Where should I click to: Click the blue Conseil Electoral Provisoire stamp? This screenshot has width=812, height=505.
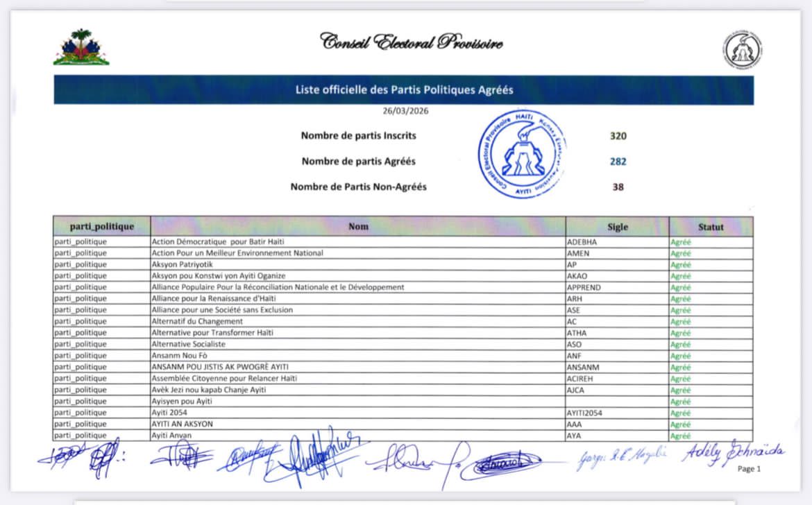(522, 154)
